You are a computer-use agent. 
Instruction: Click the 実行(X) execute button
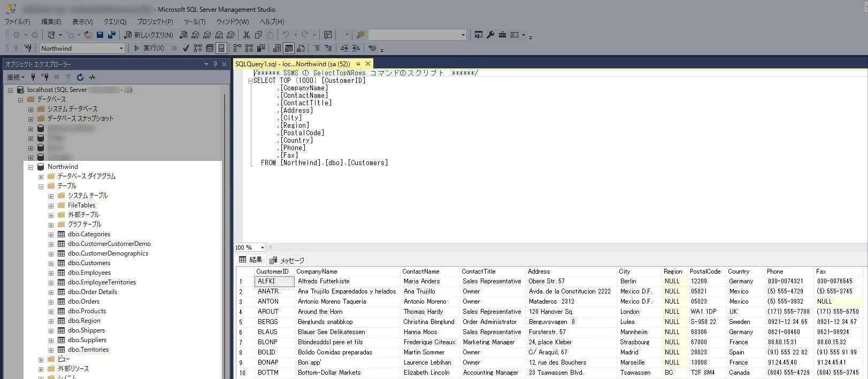[x=149, y=48]
